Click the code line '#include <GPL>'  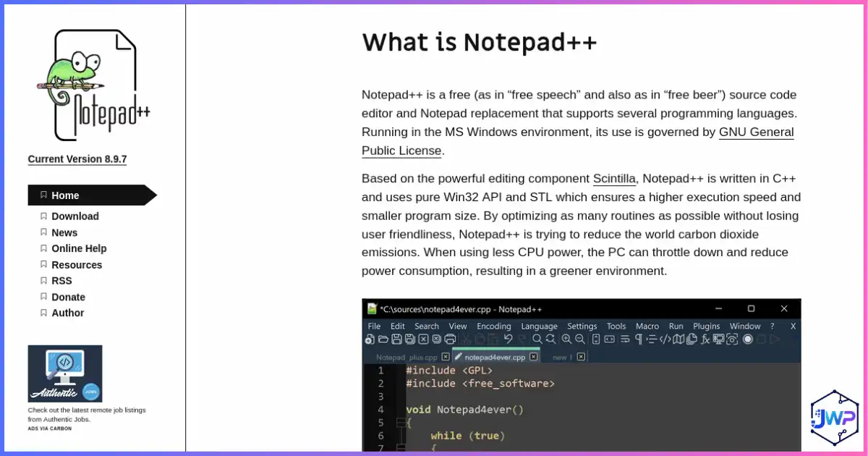point(449,370)
